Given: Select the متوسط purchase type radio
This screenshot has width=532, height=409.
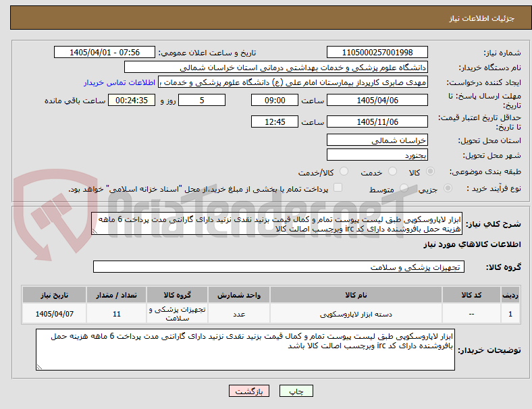Looking at the screenshot, I should pos(404,188).
